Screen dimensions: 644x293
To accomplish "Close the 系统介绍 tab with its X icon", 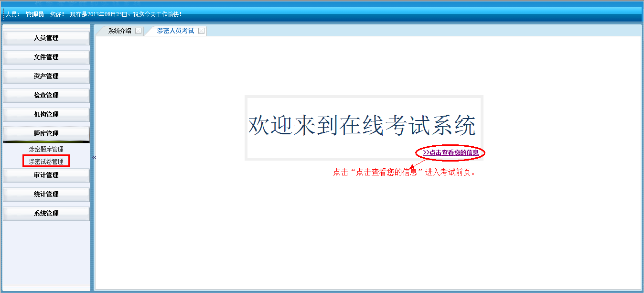I will (138, 31).
